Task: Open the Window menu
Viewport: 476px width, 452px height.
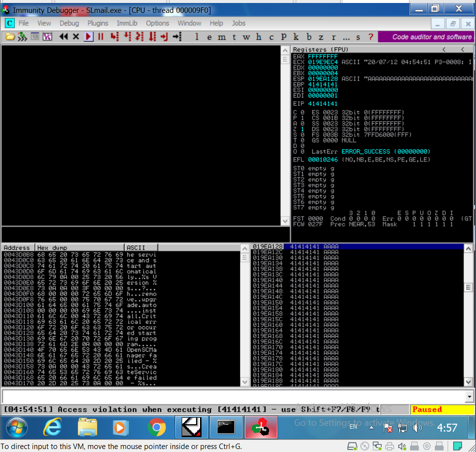Action: (x=190, y=23)
